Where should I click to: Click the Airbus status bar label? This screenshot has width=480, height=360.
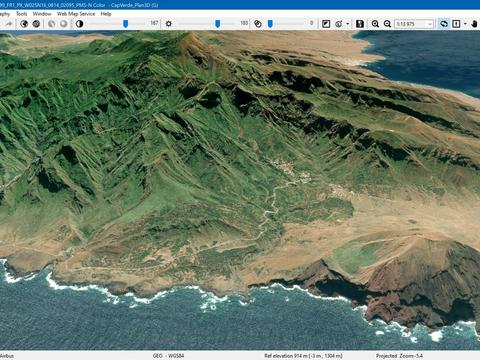7,356
